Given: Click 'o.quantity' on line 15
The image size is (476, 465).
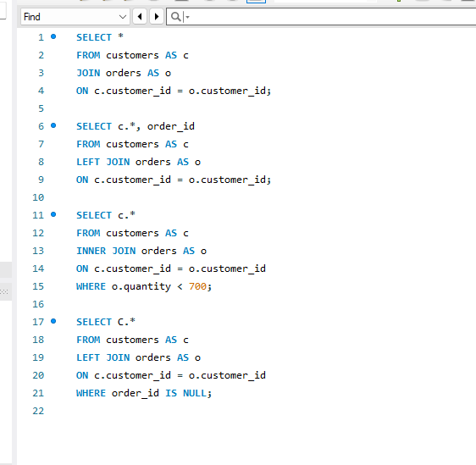Looking at the screenshot, I should 141,286.
